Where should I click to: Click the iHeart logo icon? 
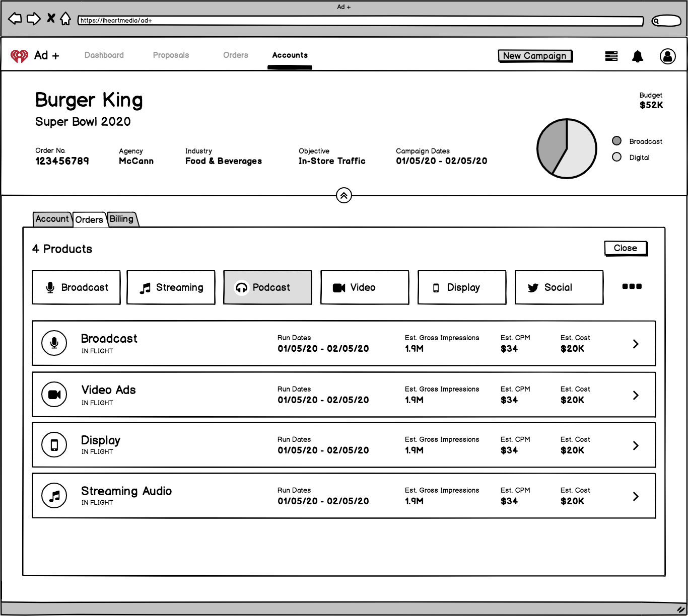point(20,56)
